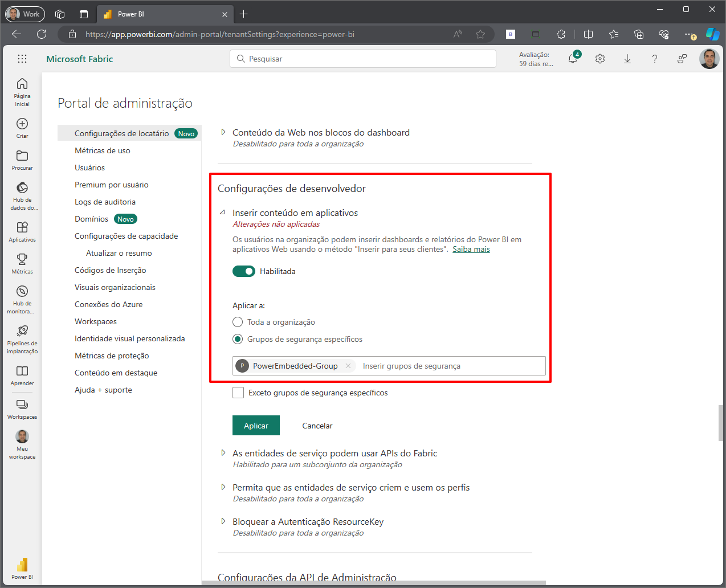The width and height of the screenshot is (726, 588).
Task: Open the notifications bell icon
Action: pos(573,59)
